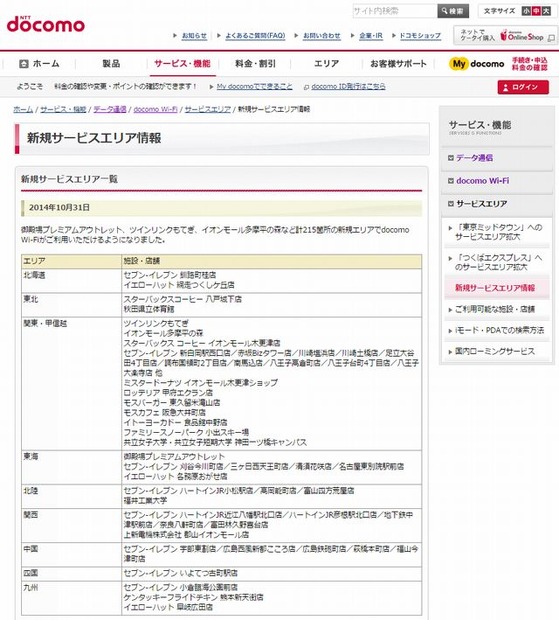Open My docomoでできること link

[x=255, y=87]
